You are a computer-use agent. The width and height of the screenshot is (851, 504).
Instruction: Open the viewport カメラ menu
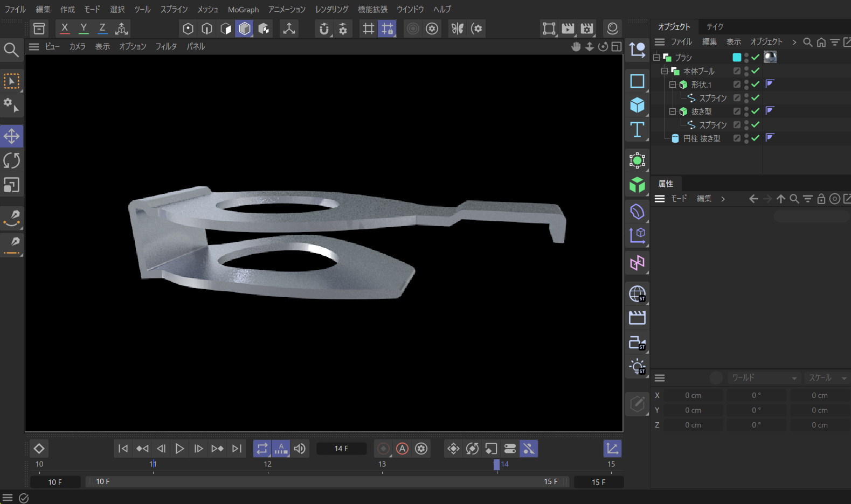pos(77,46)
